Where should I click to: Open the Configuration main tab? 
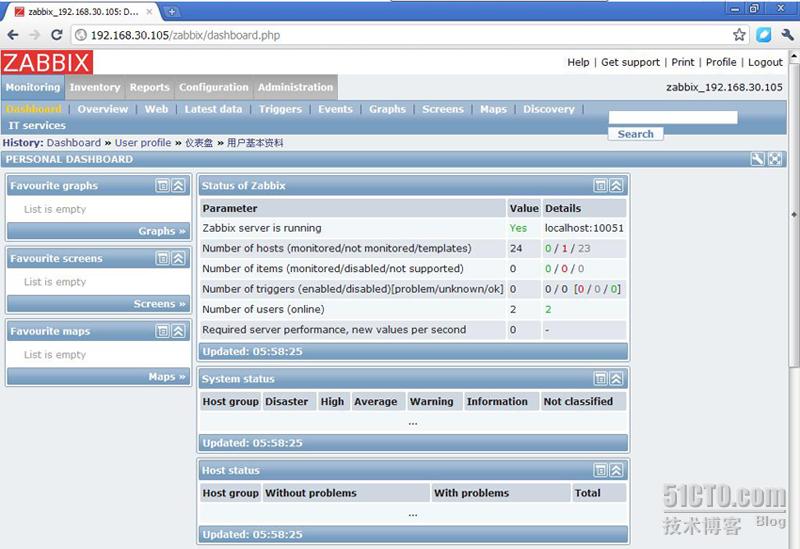coord(214,87)
